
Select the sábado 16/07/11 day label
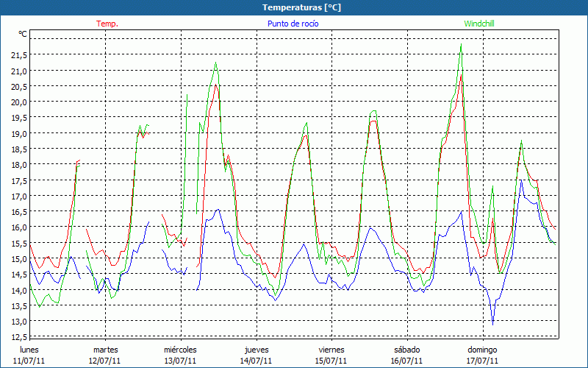point(407,355)
